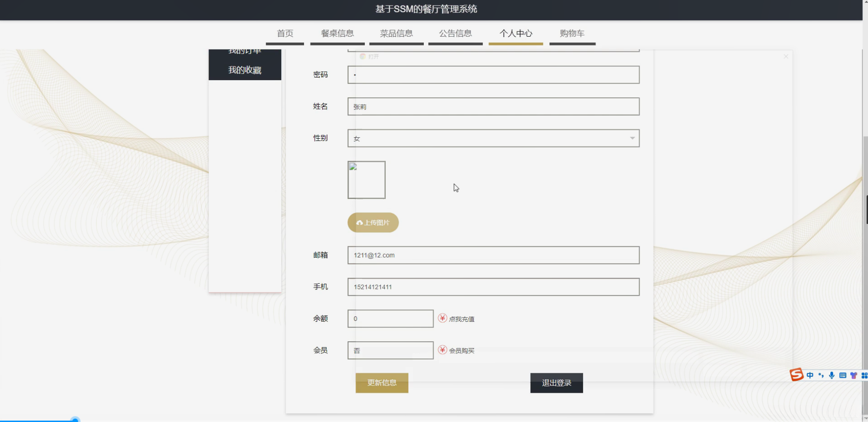Click the yen icon beside 点我充值
The width and height of the screenshot is (868, 422).
click(442, 318)
